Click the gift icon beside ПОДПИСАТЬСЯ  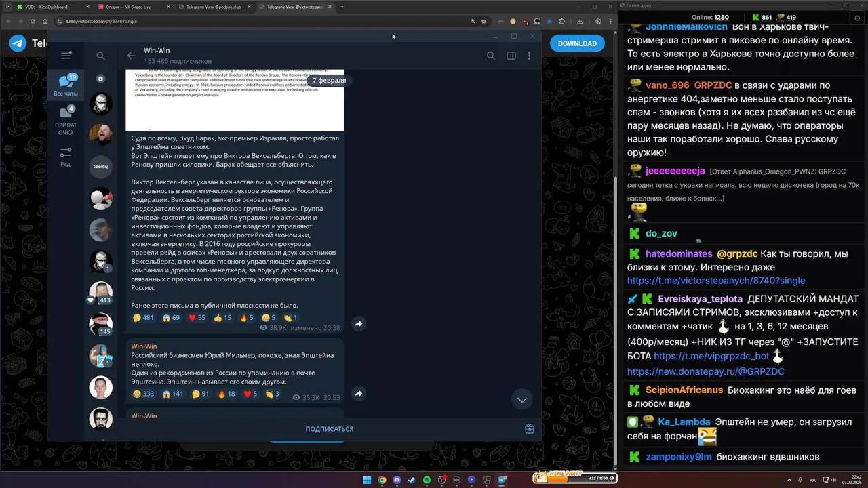[530, 428]
